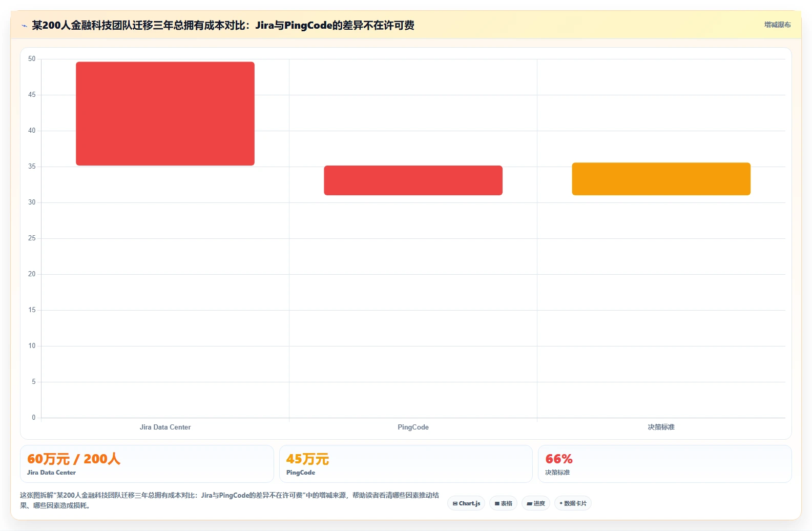
Task: Click the PingCode x-axis label
Action: tap(413, 427)
